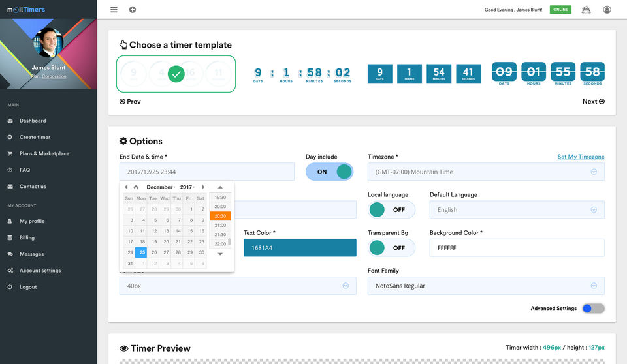
Task: Open FAQ in the sidebar
Action: 25,170
